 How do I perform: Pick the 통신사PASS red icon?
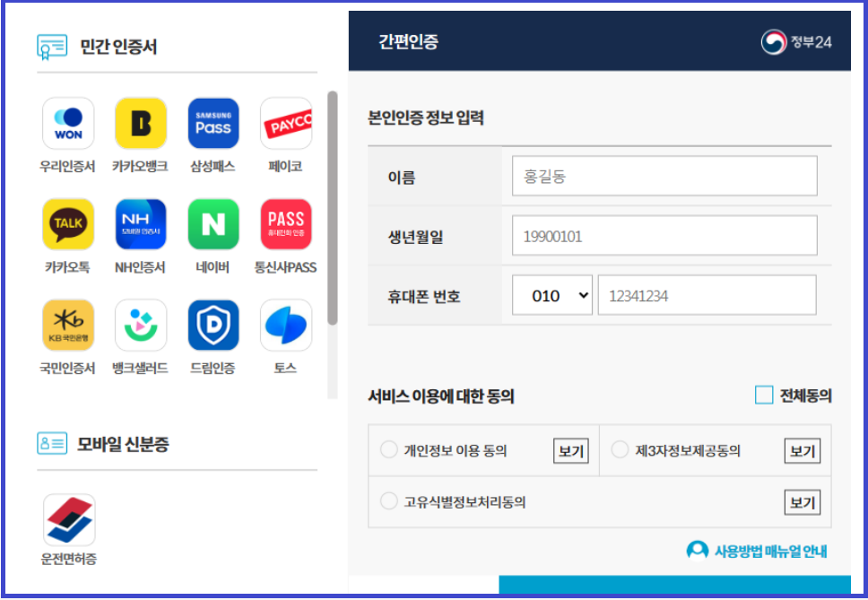click(286, 224)
